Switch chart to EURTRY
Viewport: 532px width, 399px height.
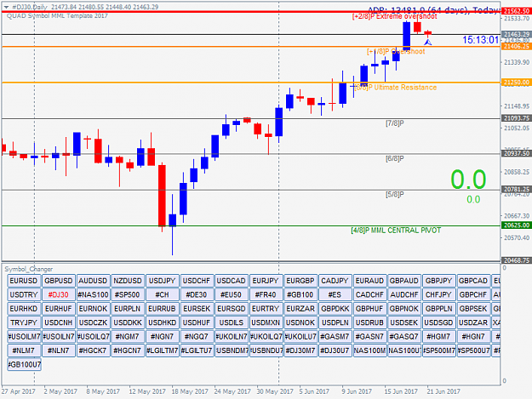(266, 309)
